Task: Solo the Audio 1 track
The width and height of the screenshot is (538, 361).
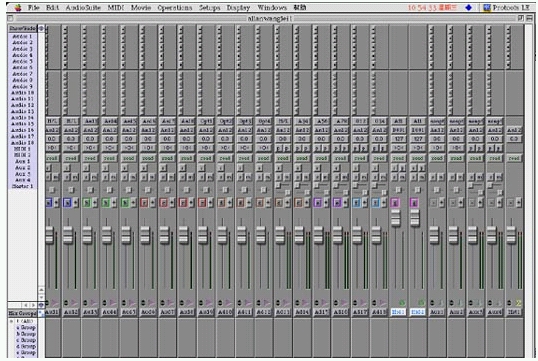Action: coord(48,177)
